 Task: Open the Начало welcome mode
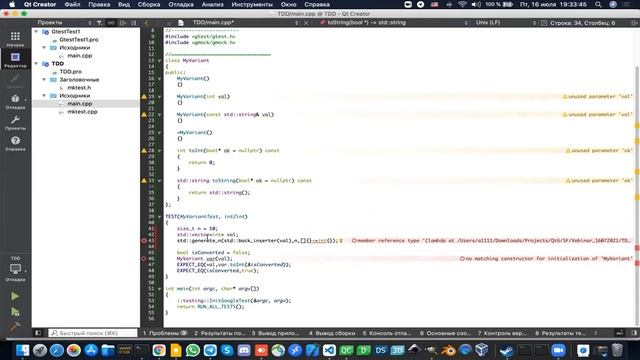pyautogui.click(x=15, y=39)
